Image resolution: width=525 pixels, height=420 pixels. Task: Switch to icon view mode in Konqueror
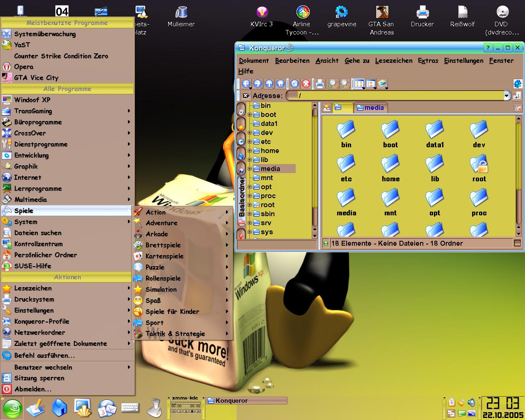click(x=359, y=84)
